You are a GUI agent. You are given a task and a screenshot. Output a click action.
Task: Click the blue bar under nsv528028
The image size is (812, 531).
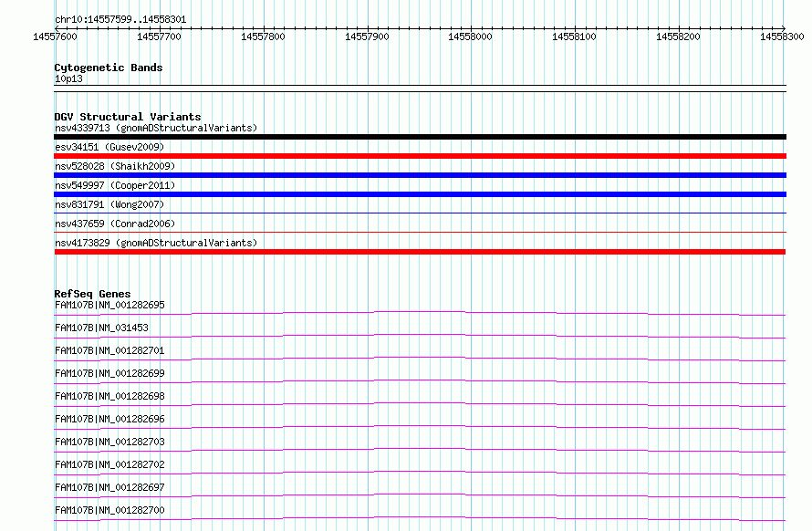[x=420, y=175]
